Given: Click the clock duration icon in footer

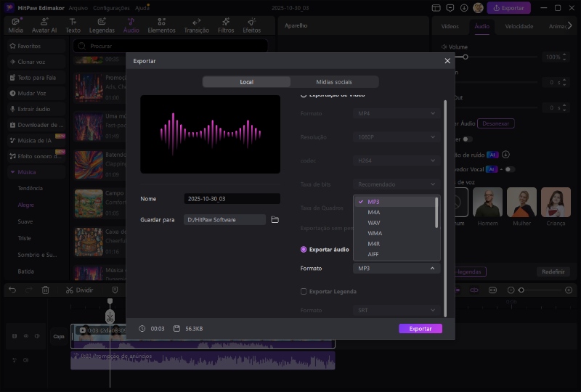Looking at the screenshot, I should (142, 328).
